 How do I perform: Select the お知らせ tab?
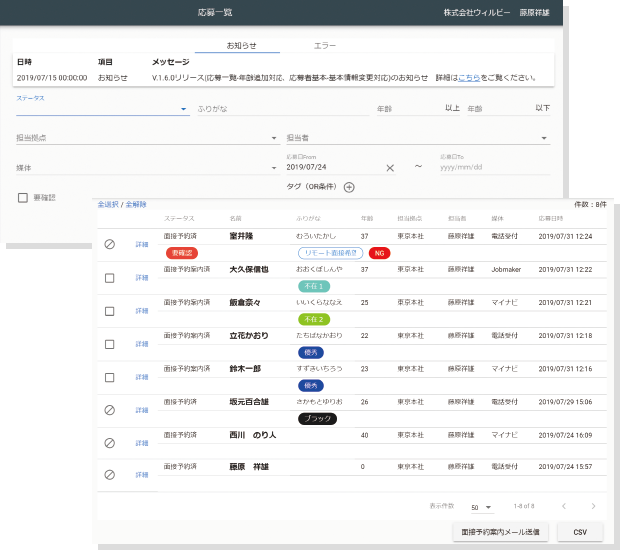242,46
